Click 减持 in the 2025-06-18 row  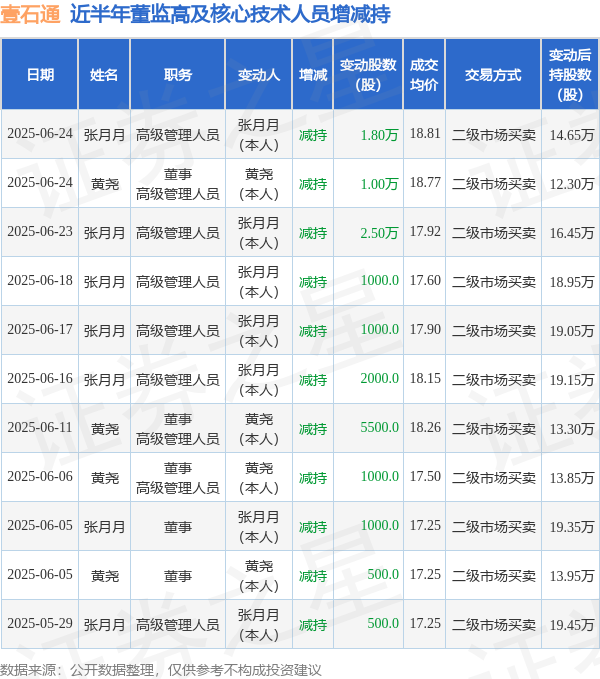click(313, 282)
